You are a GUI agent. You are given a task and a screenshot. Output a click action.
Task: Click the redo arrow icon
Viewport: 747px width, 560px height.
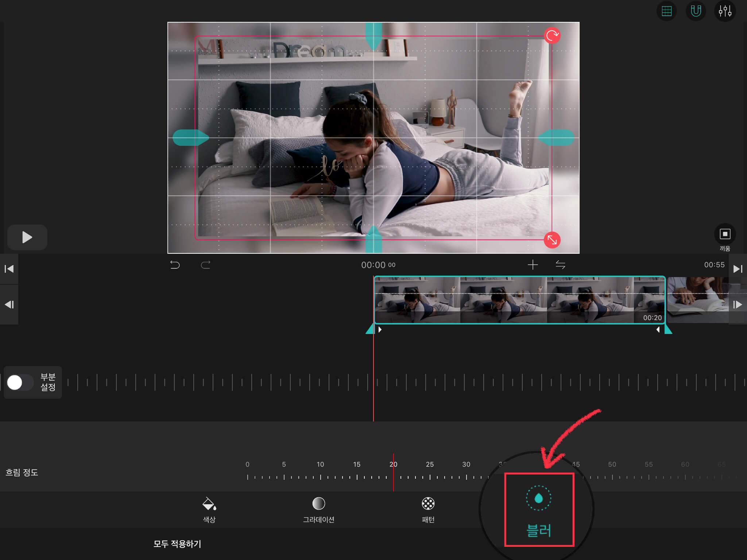point(206,265)
